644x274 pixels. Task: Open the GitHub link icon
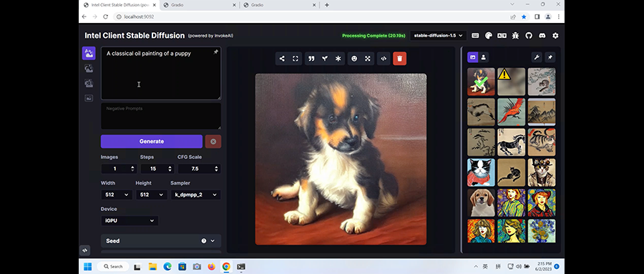pos(529,36)
